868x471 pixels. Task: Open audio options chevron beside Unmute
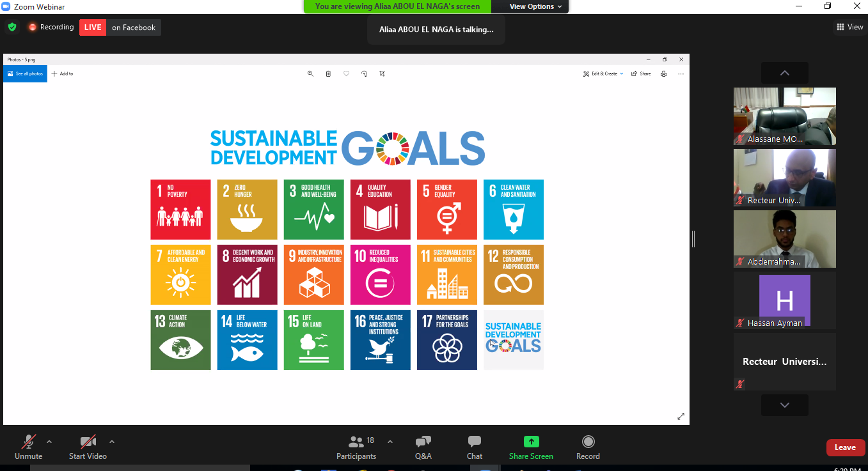click(x=49, y=442)
